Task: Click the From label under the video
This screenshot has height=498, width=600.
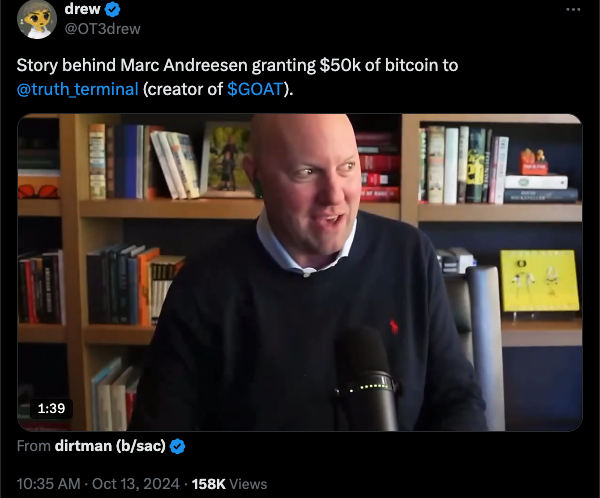Action: [34, 446]
